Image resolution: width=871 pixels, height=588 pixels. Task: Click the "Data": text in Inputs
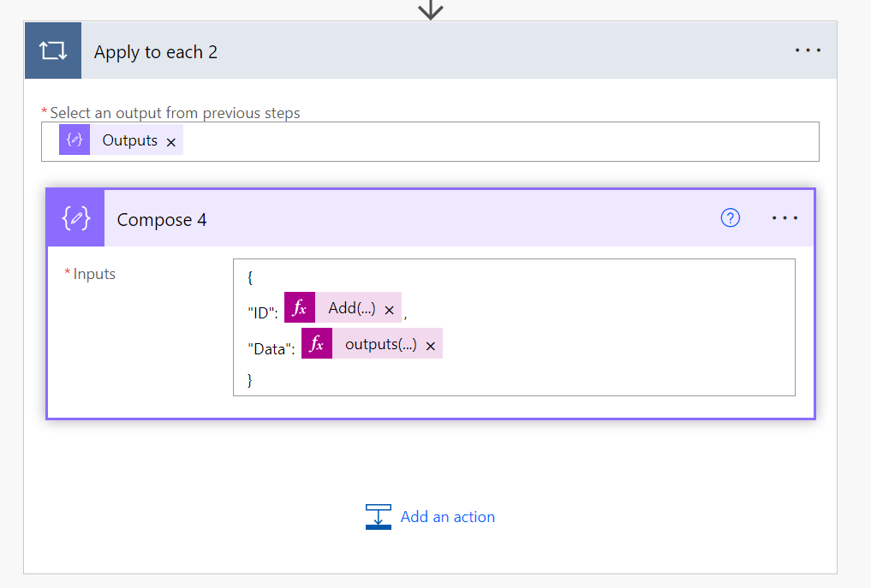[271, 348]
